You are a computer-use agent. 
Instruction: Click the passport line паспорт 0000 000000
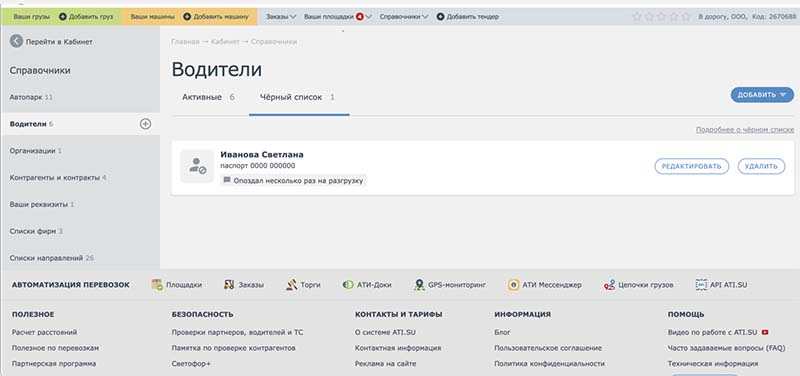(258, 166)
